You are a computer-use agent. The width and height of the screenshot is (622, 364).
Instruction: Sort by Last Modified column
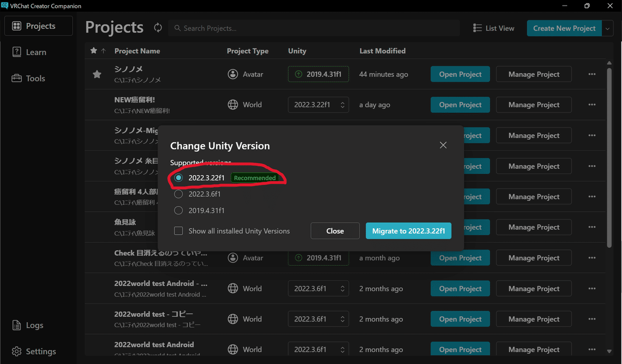pyautogui.click(x=383, y=51)
